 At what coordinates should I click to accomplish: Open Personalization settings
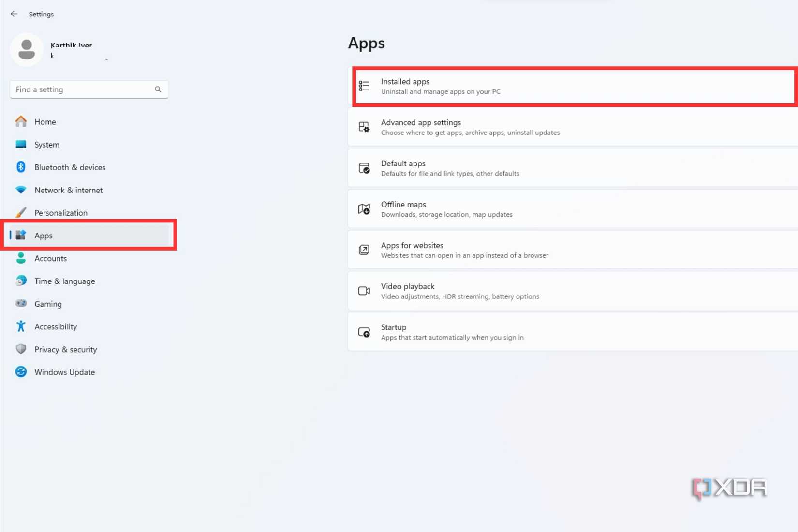(60, 213)
